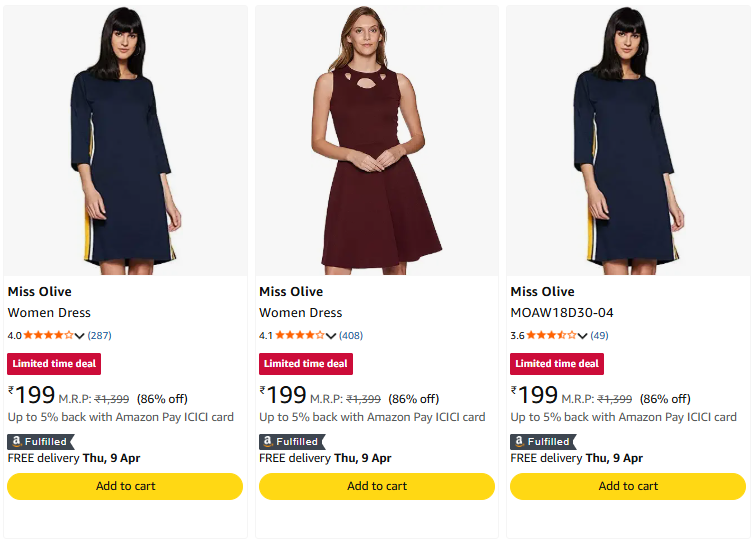Viewport: 753px width, 540px height.
Task: Click the third product's Amazon Fulfilled badge
Action: pyautogui.click(x=543, y=441)
